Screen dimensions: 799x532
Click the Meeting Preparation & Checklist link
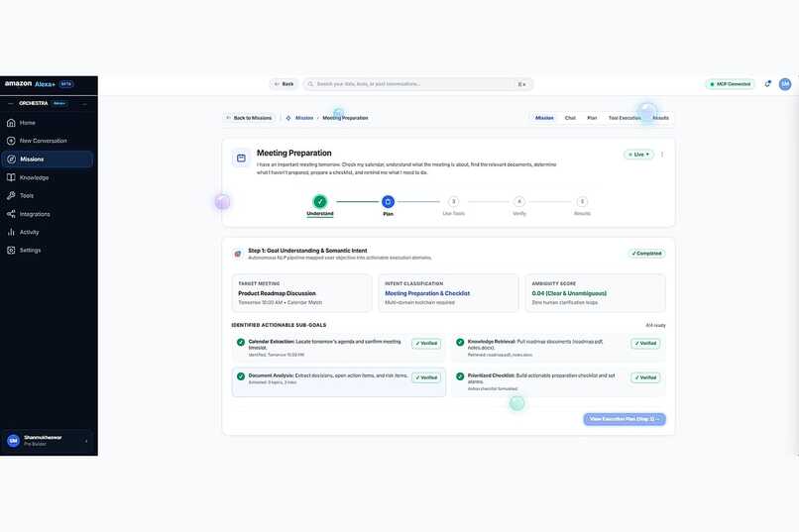(x=427, y=293)
